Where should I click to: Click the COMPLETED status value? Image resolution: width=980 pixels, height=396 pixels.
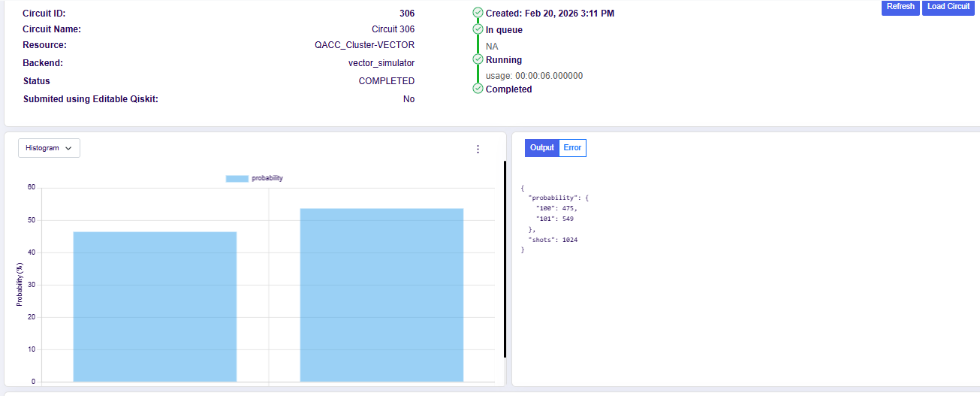386,81
